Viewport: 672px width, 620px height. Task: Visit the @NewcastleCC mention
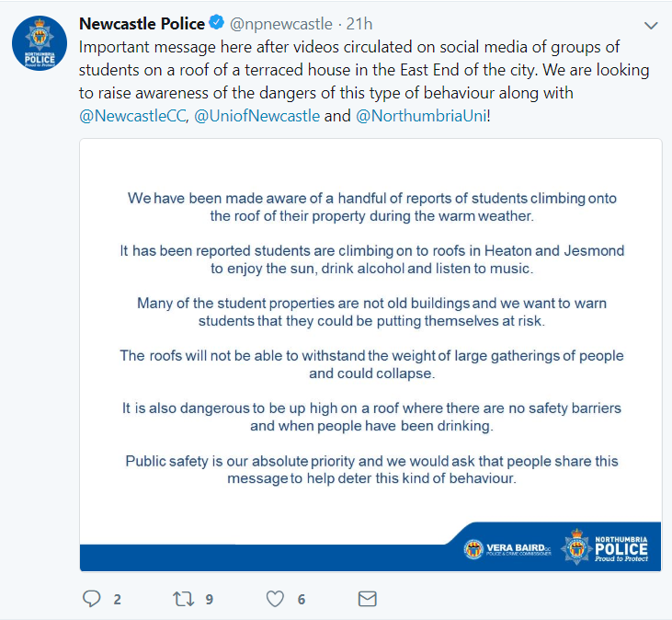[x=133, y=116]
